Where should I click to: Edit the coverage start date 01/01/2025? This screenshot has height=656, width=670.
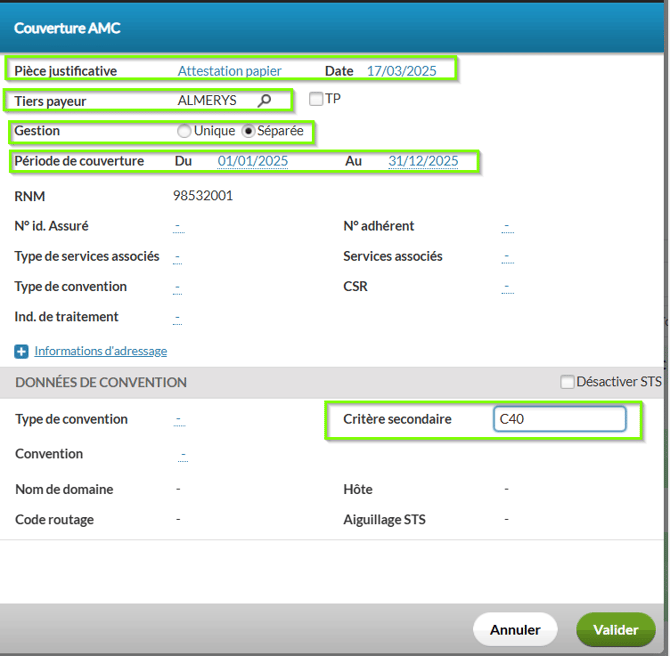(253, 161)
